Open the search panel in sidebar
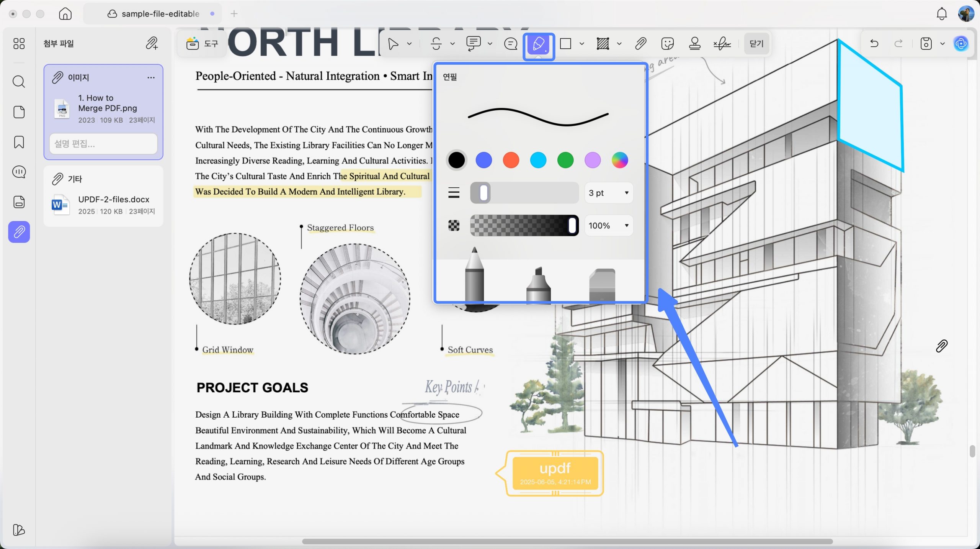Image resolution: width=980 pixels, height=549 pixels. pos(19,82)
